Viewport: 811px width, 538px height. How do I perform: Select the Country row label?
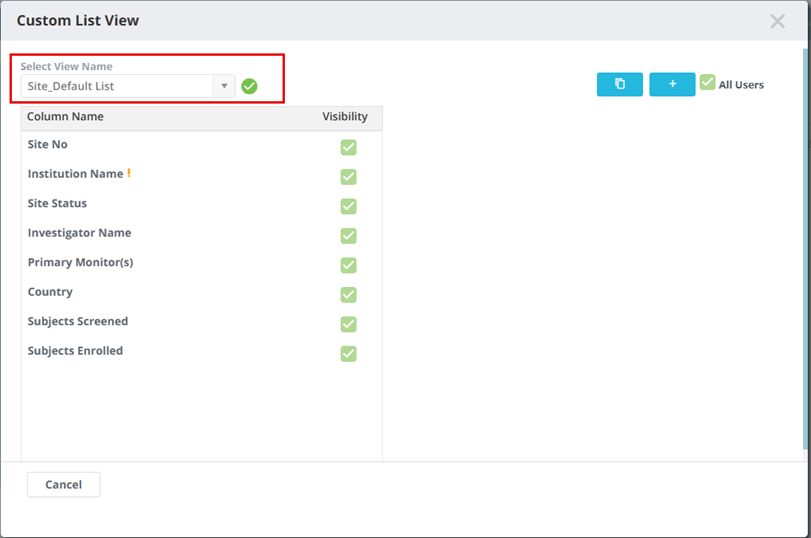pos(50,292)
